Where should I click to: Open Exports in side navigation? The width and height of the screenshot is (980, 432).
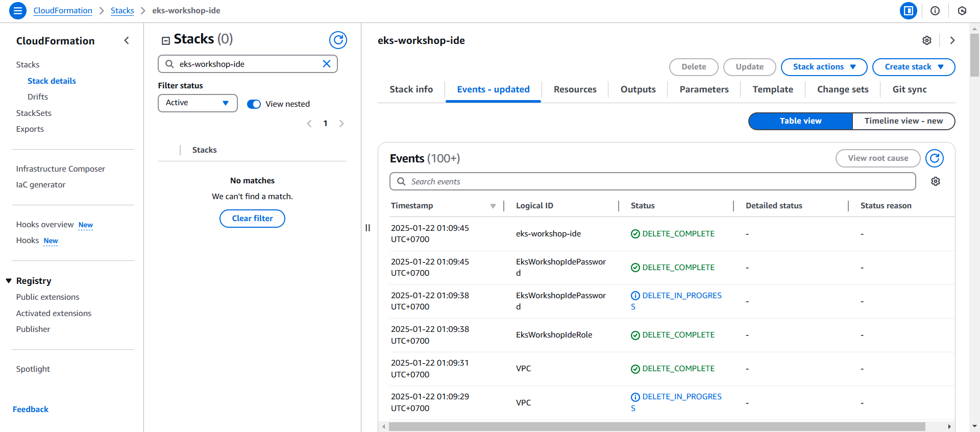[x=30, y=129]
